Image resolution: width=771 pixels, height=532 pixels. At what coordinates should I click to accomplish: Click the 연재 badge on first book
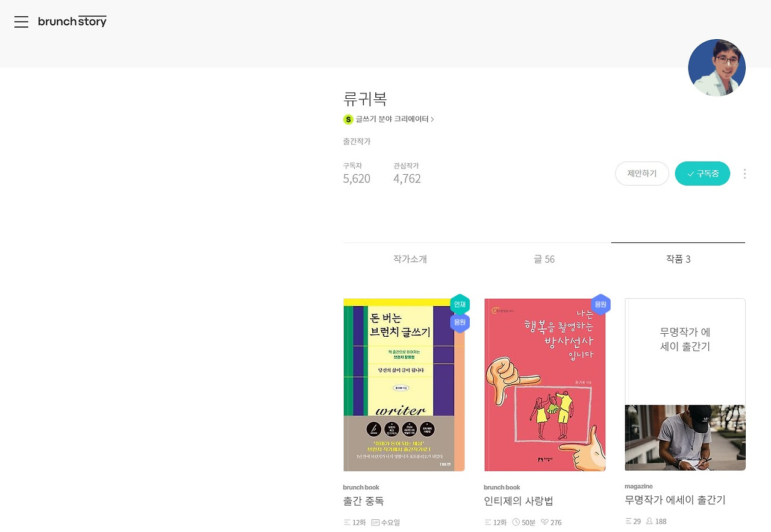click(x=460, y=304)
